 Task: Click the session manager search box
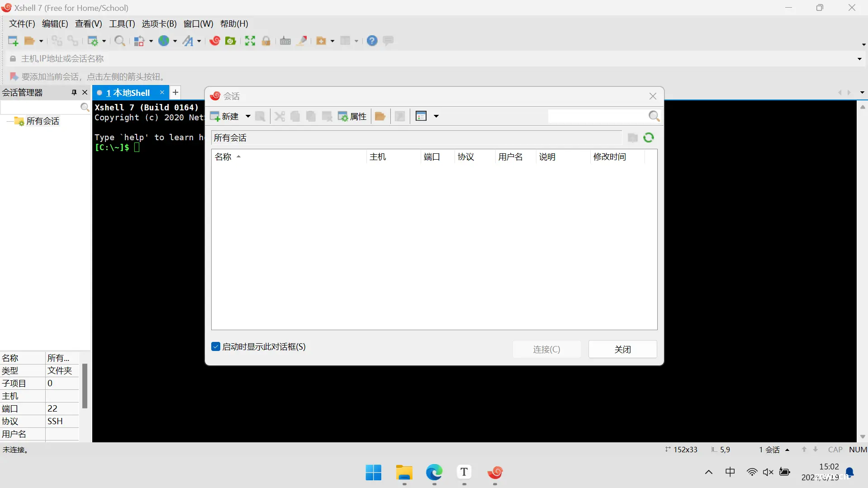point(40,107)
